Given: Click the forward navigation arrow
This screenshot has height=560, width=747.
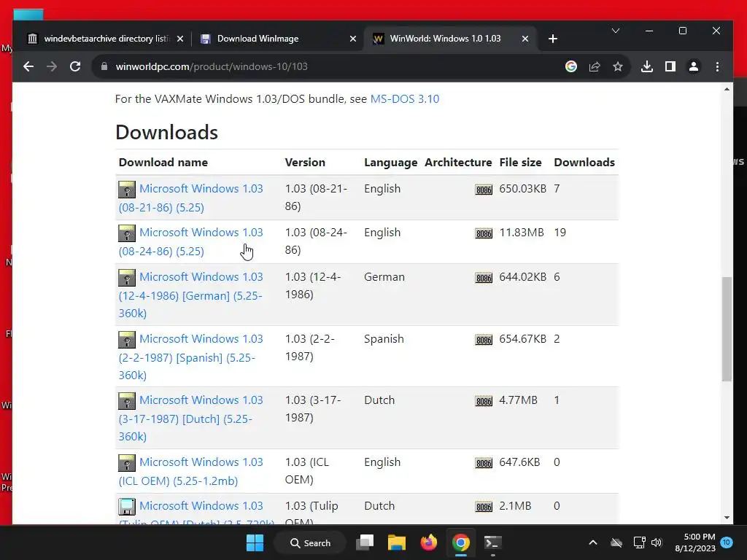Looking at the screenshot, I should 52,66.
